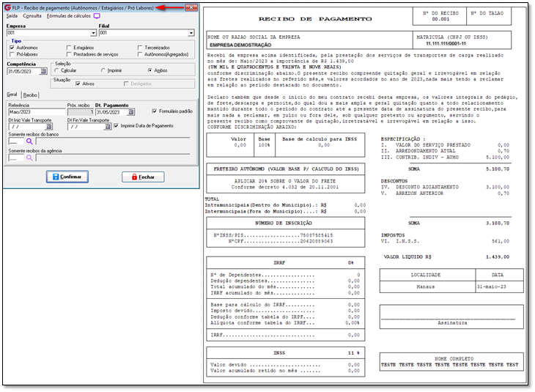Toggle the Ativos checkbox

[78, 84]
